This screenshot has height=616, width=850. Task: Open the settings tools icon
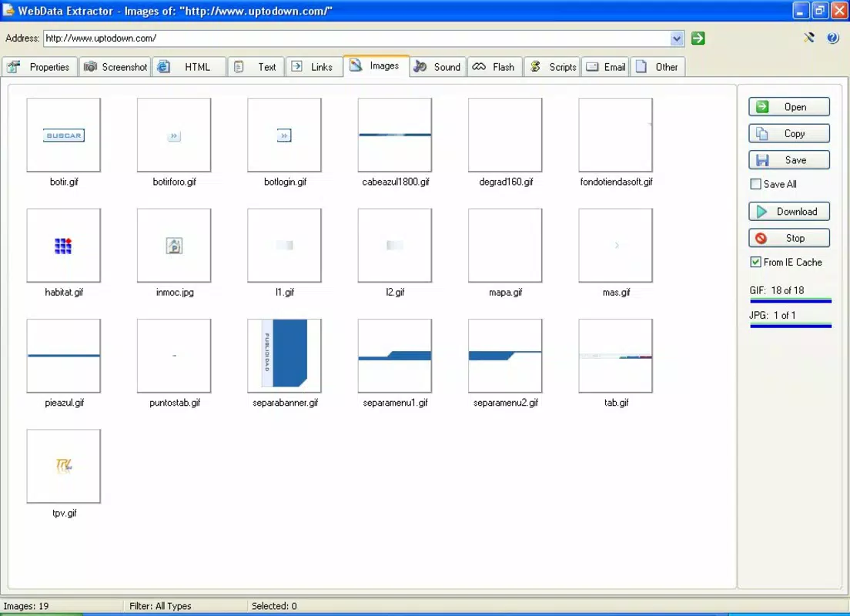808,38
